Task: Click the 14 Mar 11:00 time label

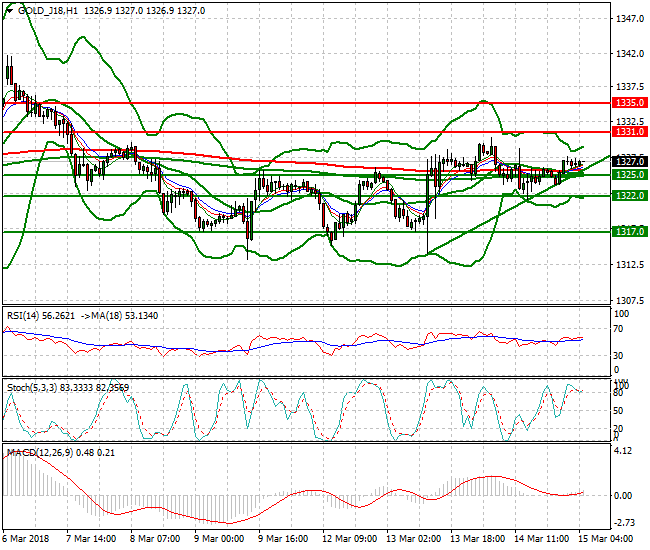Action: pyautogui.click(x=542, y=539)
